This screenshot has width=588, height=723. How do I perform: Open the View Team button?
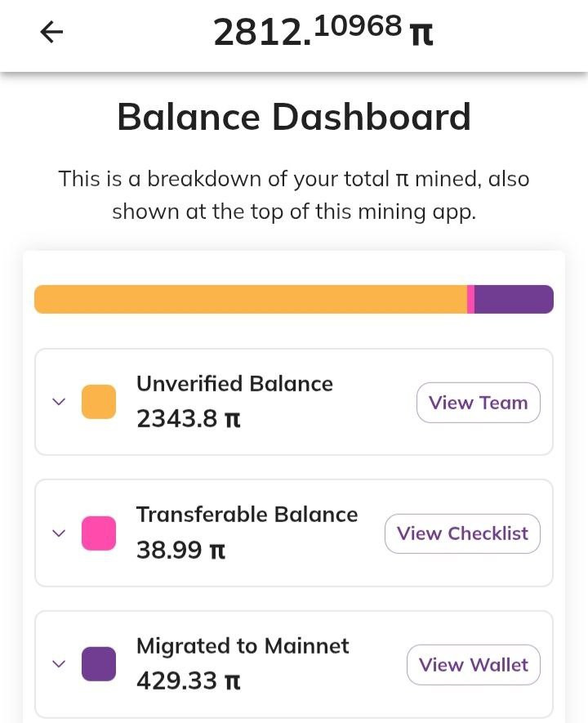pos(478,403)
